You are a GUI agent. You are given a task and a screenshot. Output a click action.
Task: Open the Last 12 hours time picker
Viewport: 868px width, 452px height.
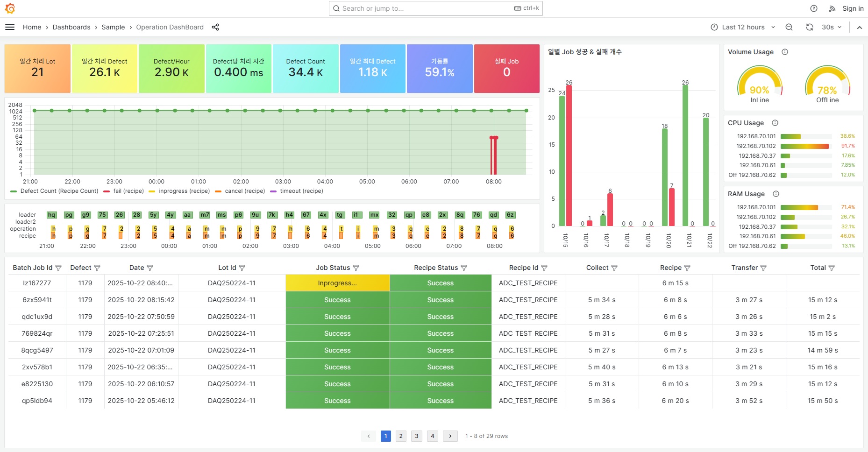click(743, 27)
